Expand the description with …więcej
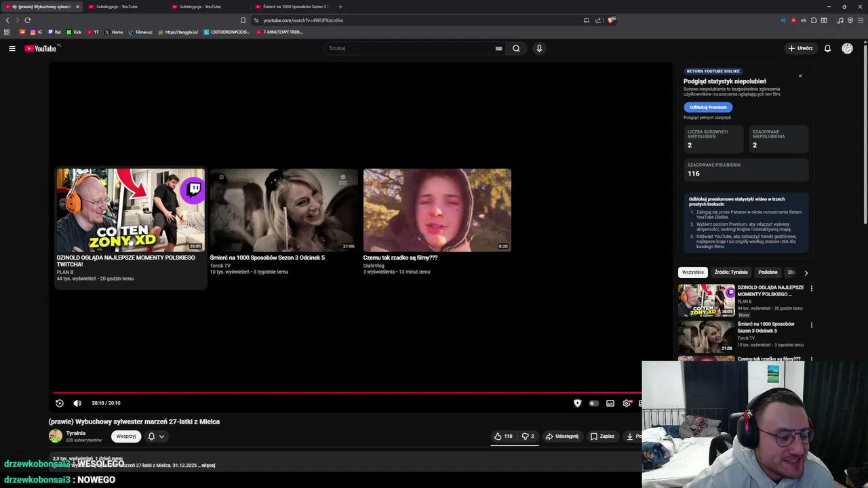Screen dimensions: 868x488 pyautogui.click(x=206, y=466)
